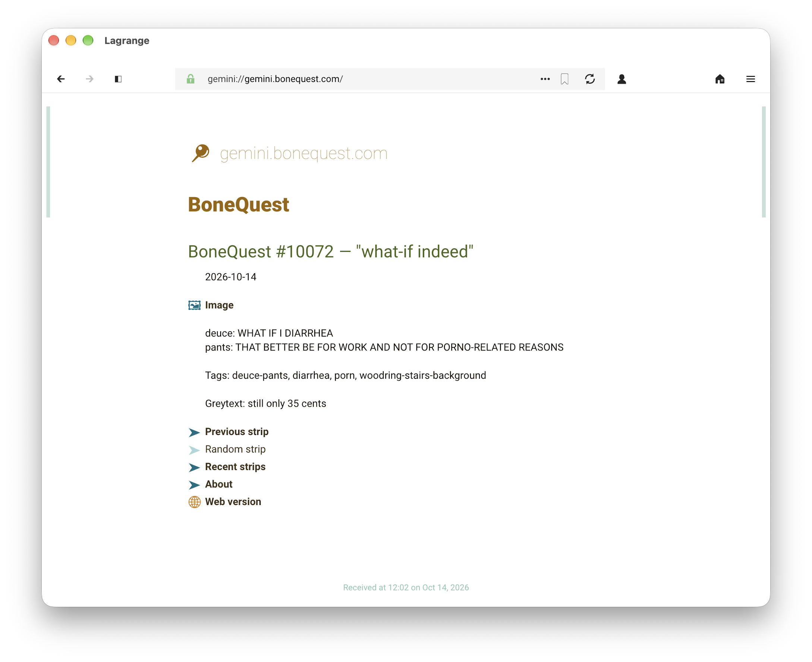
Task: Open the Recent strips link
Action: point(235,467)
